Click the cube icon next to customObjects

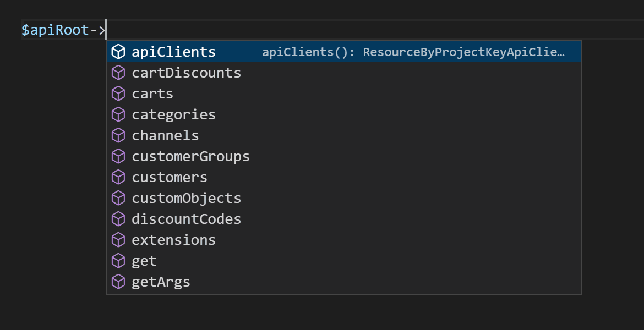pos(118,198)
